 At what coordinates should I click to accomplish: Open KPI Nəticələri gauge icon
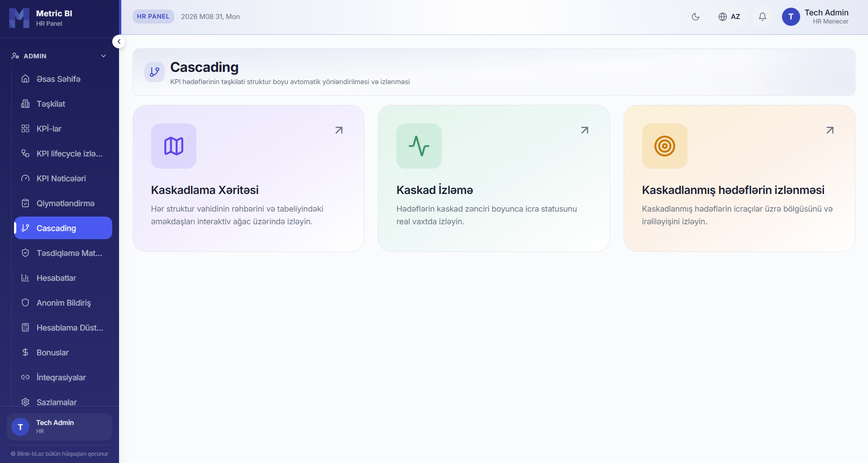(25, 178)
